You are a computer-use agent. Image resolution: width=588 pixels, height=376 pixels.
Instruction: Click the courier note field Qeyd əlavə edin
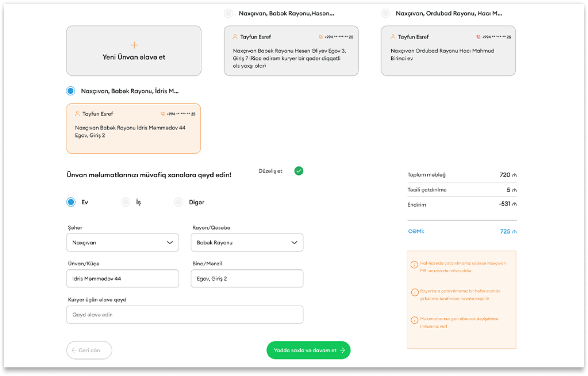185,315
